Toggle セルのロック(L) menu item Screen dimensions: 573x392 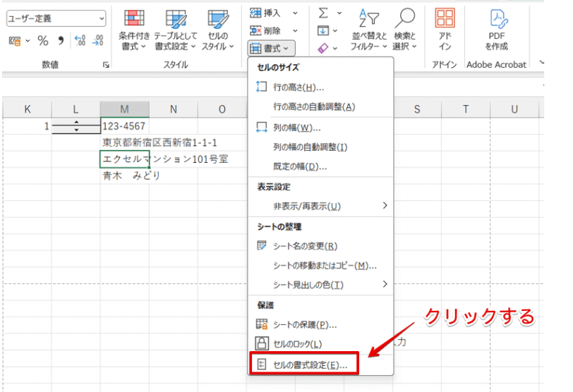coord(320,344)
